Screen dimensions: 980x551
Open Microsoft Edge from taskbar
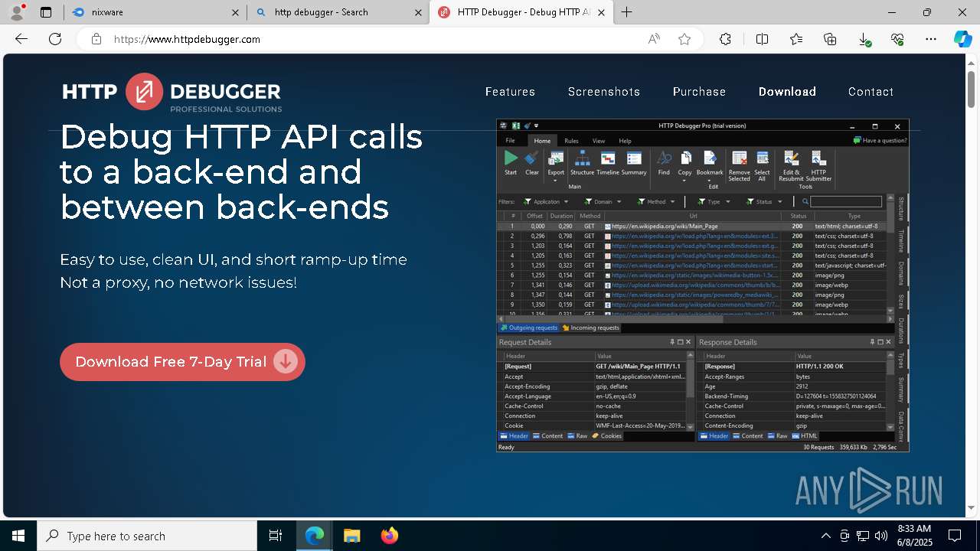(315, 536)
